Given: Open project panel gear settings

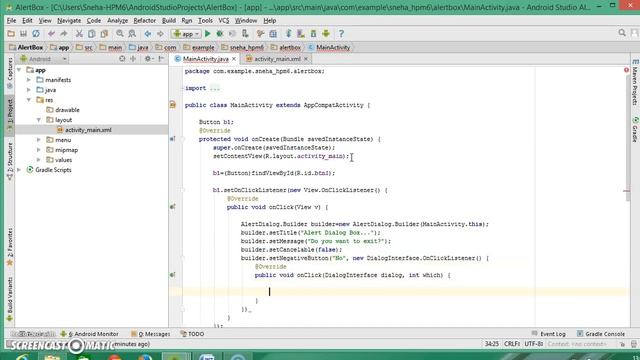Looking at the screenshot, I should point(148,59).
